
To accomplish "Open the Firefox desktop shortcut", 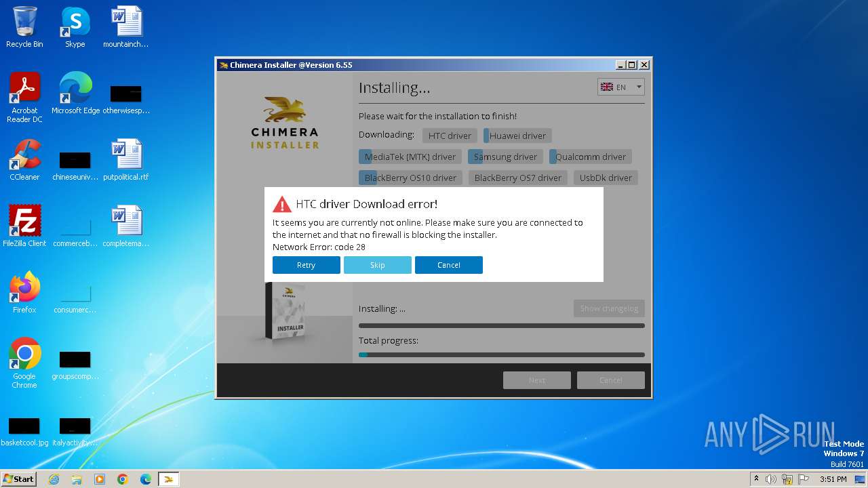I will [24, 292].
